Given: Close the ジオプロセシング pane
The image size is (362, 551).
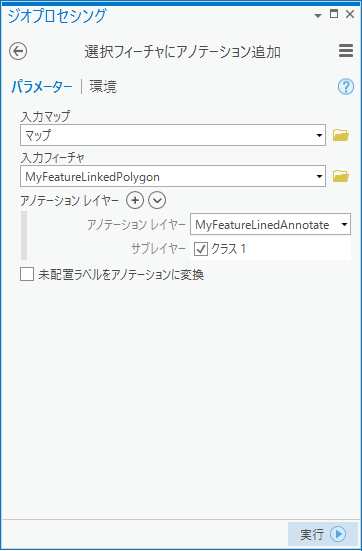Looking at the screenshot, I should click(x=350, y=14).
